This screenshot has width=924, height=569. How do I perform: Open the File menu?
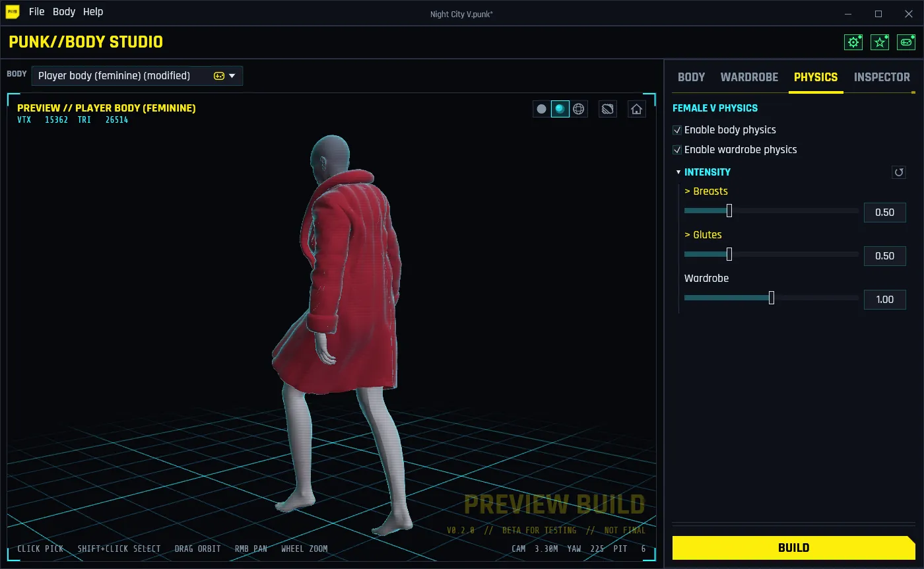[37, 12]
